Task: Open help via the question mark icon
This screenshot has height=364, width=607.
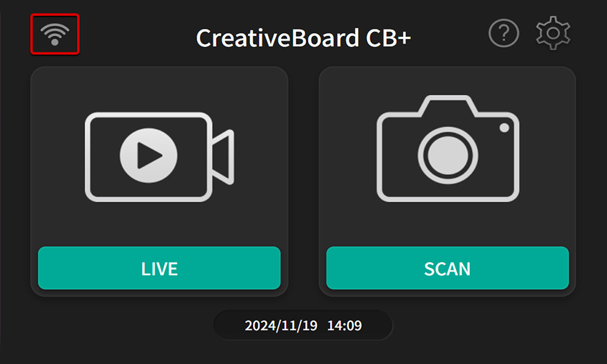Action: click(504, 33)
